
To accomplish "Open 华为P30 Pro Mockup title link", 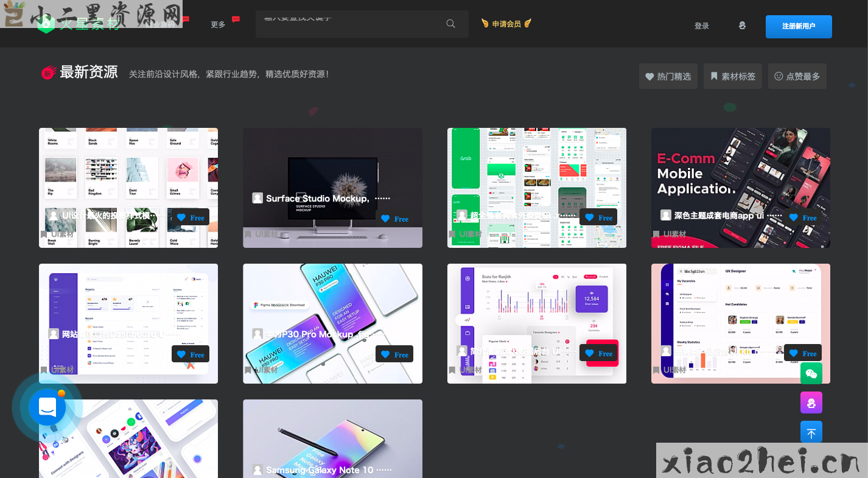I will click(325, 334).
